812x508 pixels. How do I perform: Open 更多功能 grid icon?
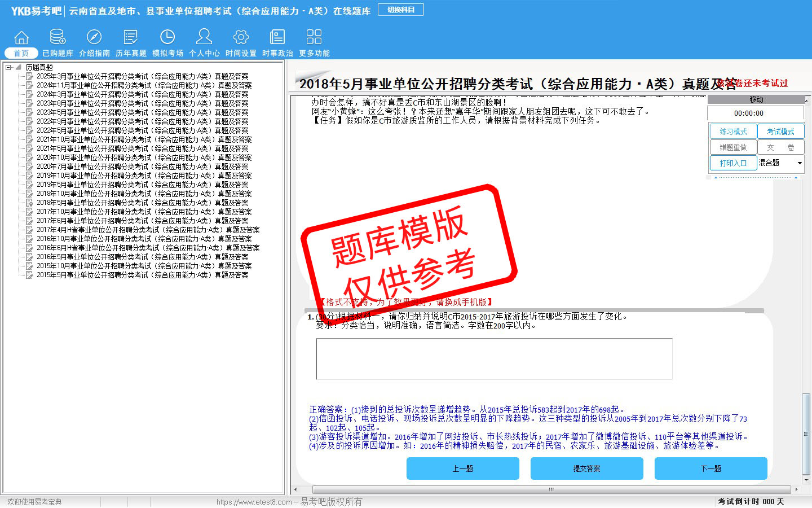314,38
